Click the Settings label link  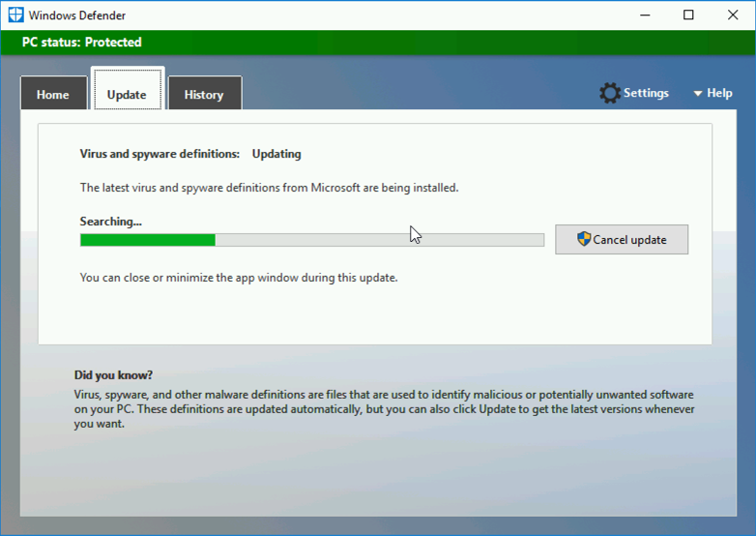(x=646, y=93)
